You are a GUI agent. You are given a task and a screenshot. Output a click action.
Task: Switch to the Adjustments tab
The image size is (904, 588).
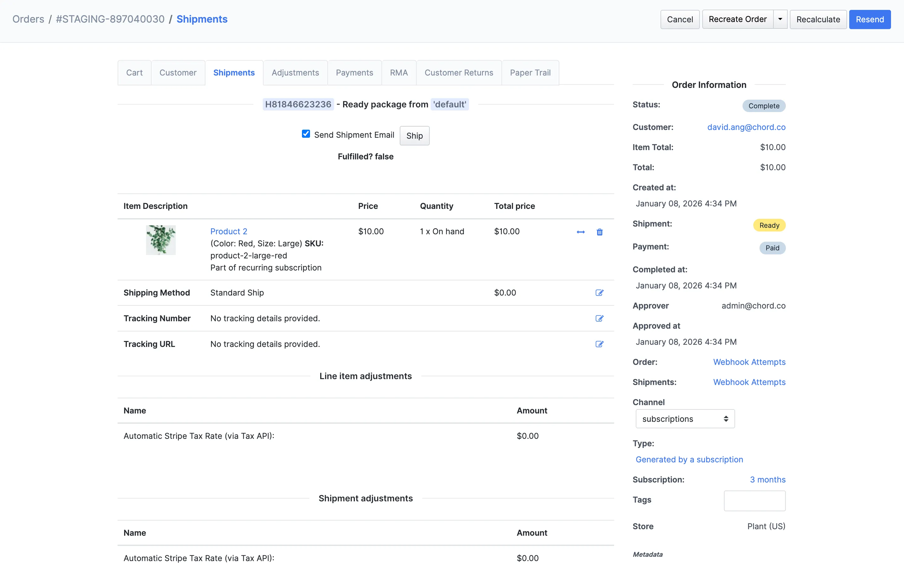(295, 72)
